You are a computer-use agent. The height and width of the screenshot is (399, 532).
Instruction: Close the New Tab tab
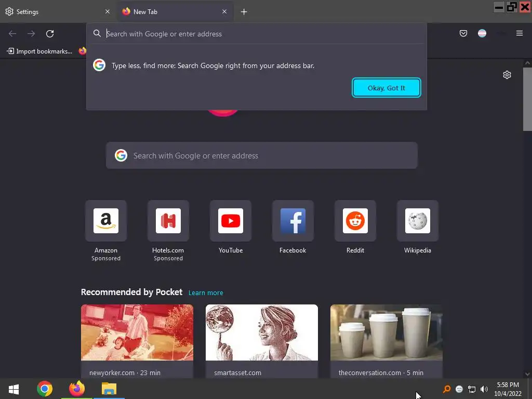[x=224, y=11]
